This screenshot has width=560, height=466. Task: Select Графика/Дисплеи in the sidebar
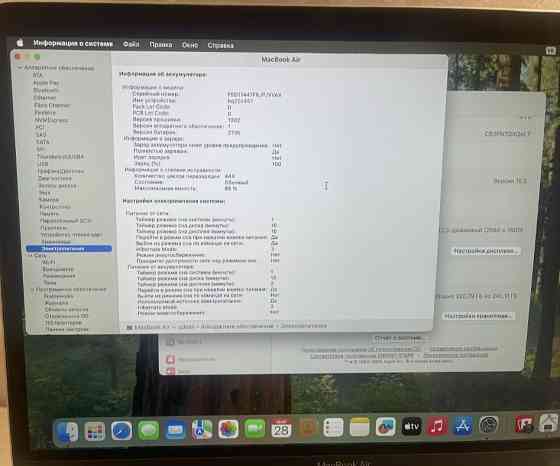point(61,171)
